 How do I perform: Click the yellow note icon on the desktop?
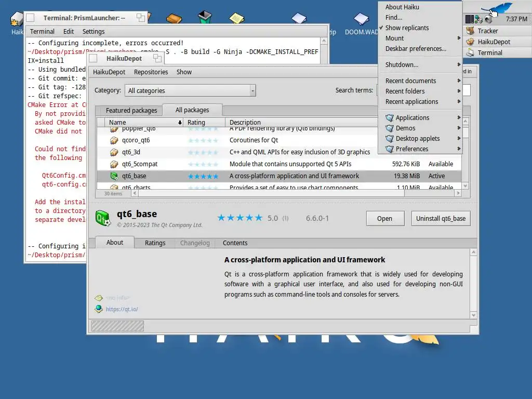tap(236, 18)
